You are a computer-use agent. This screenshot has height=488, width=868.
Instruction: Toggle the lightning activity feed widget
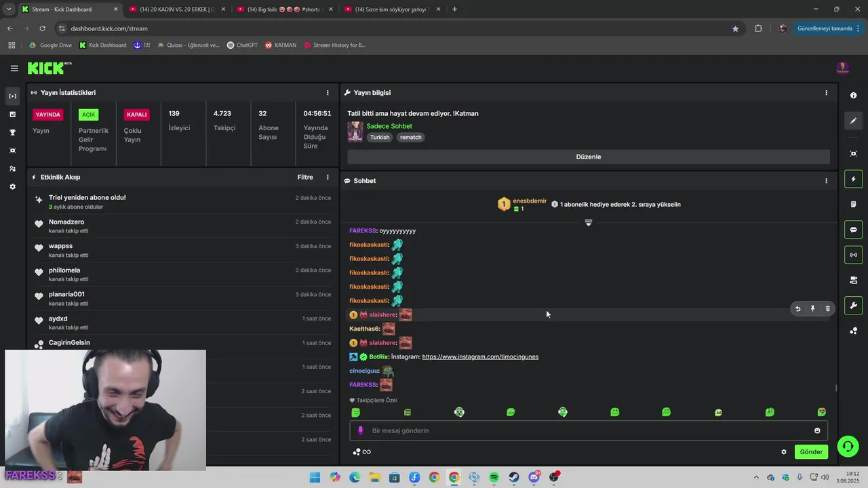click(x=853, y=179)
